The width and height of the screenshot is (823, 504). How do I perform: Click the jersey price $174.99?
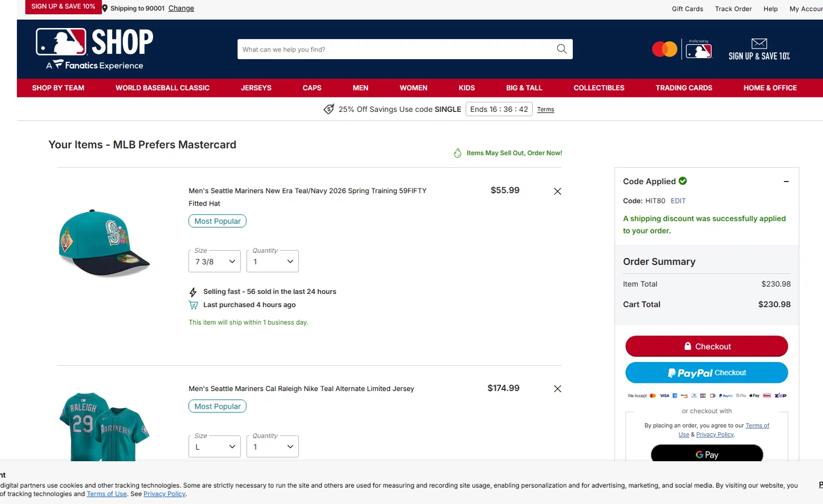[503, 388]
